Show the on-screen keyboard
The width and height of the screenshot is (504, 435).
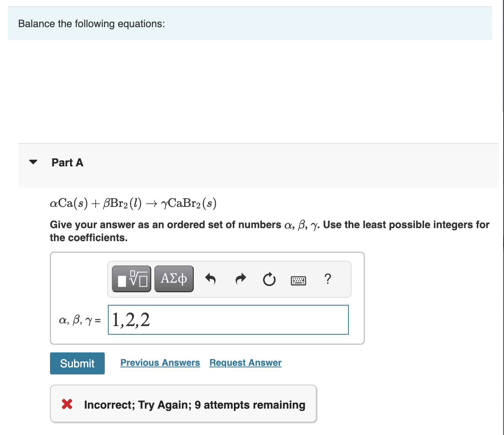click(298, 280)
